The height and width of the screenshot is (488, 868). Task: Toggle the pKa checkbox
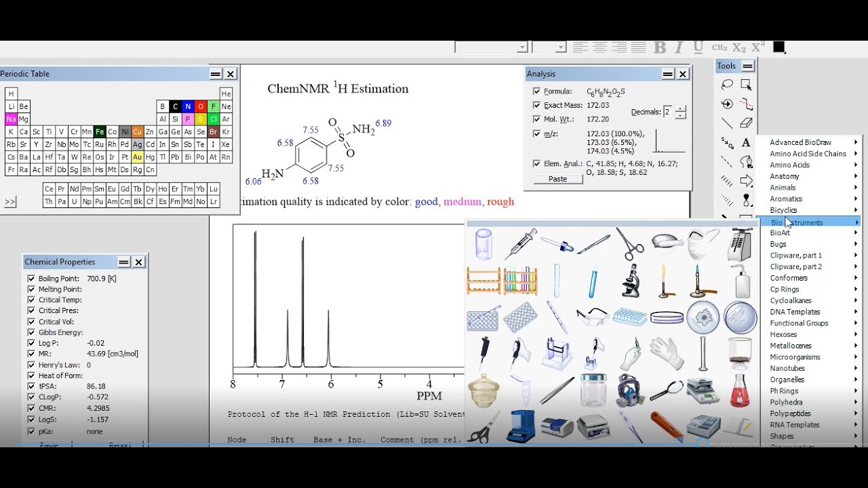31,430
